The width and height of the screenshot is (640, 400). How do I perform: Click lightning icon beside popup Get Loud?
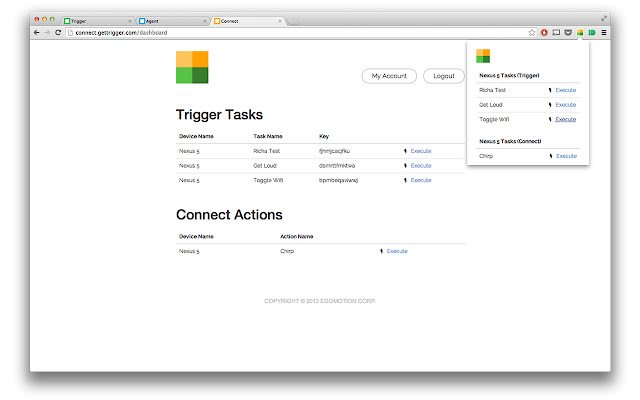[550, 105]
